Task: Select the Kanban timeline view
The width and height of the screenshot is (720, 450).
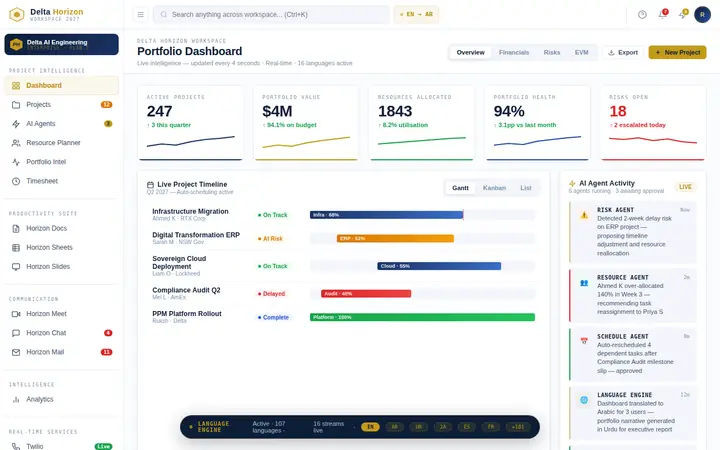Action: [x=494, y=188]
